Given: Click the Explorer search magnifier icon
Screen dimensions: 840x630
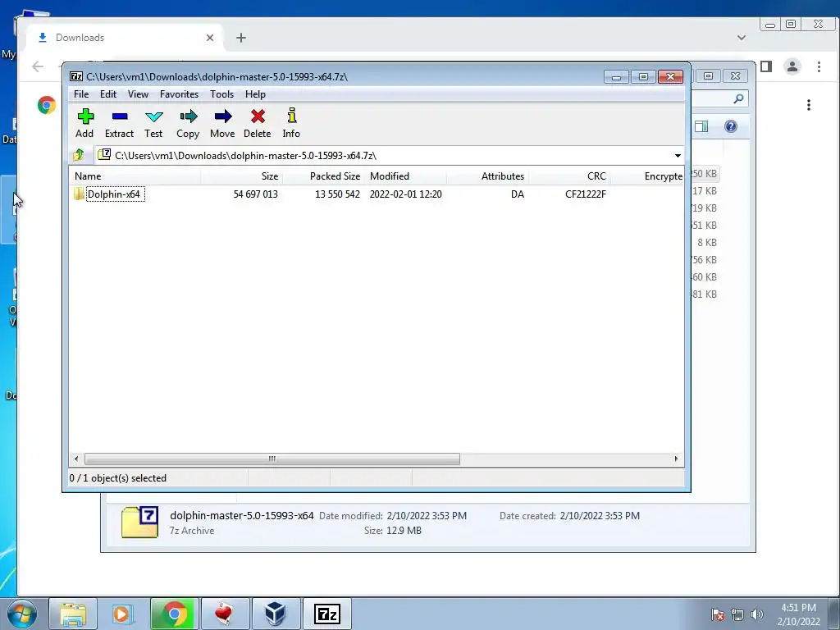Looking at the screenshot, I should pos(738,98).
